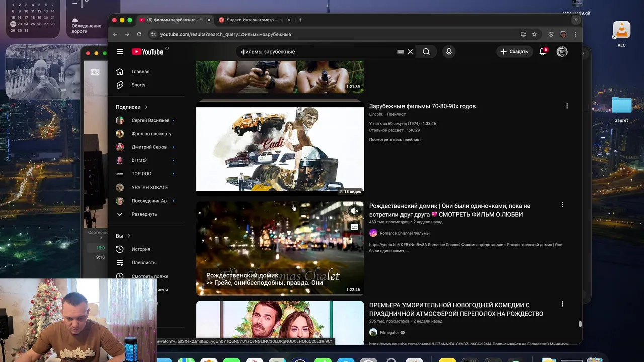
Task: Open the on-screen keyboard in search box
Action: (x=400, y=52)
